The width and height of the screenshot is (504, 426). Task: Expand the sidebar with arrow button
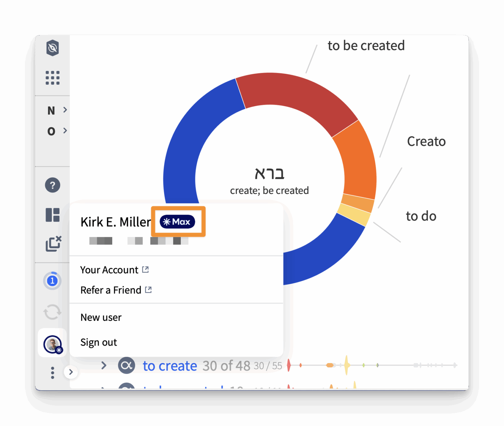tap(71, 372)
